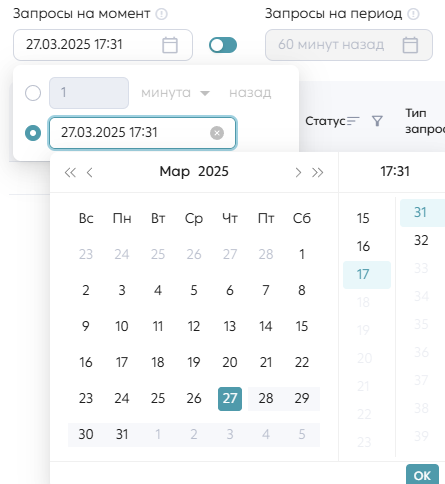Image resolution: width=445 pixels, height=484 pixels.
Task: Open the 2025 year selector in the header
Action: coord(213,172)
